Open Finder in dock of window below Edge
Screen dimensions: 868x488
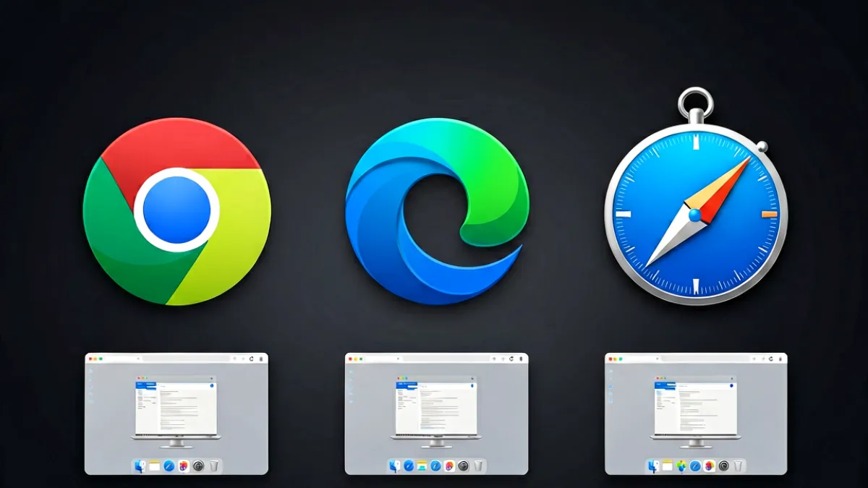point(395,466)
